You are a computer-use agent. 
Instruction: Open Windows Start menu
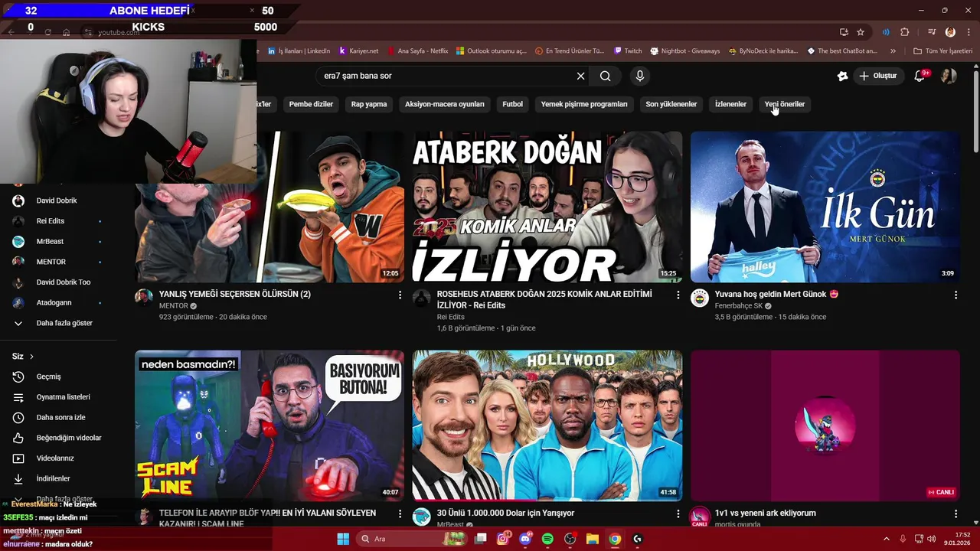coord(343,539)
